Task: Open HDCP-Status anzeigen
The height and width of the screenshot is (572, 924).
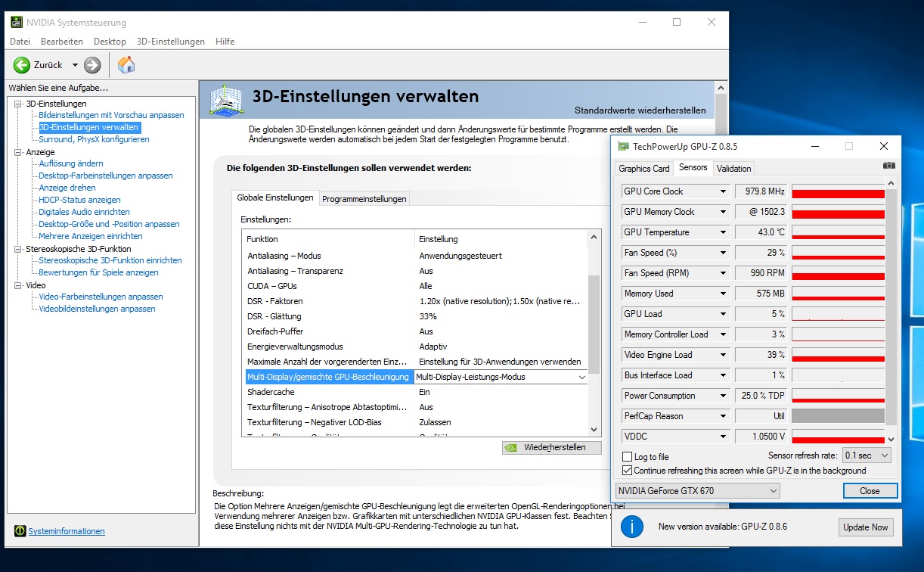Action: (79, 200)
